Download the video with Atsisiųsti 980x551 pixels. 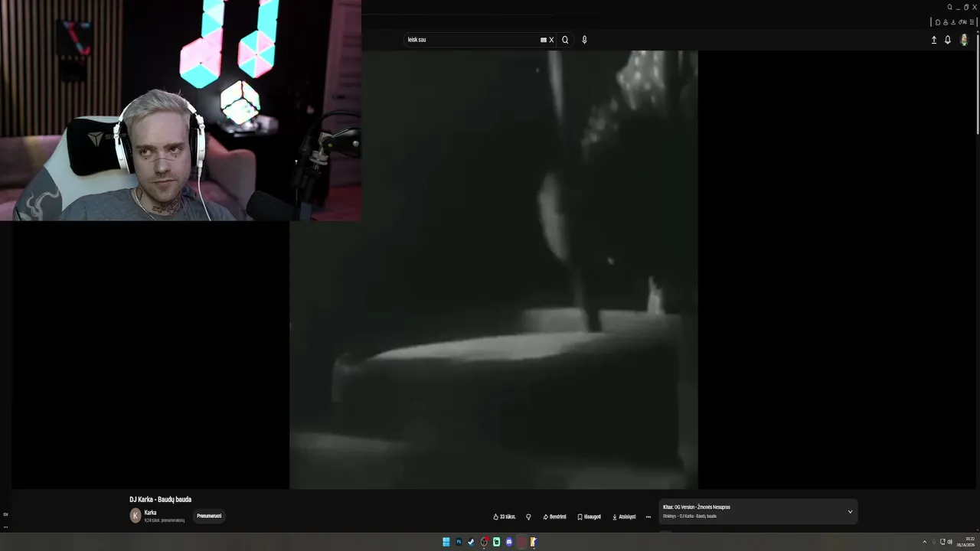[x=624, y=517]
